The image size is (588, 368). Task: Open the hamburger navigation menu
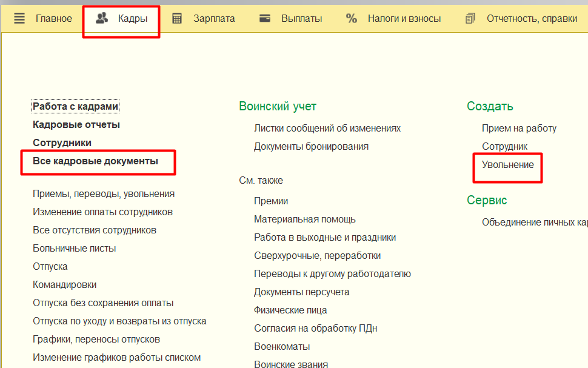coord(19,18)
